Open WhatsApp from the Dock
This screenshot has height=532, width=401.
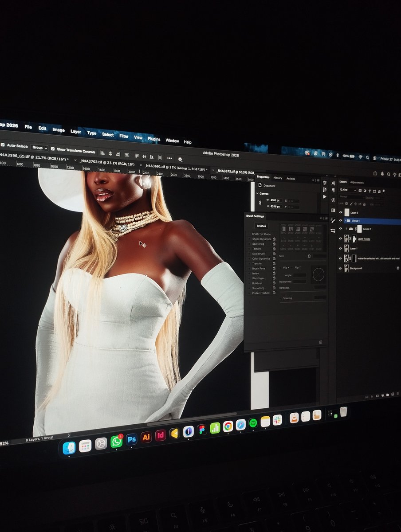(116, 441)
